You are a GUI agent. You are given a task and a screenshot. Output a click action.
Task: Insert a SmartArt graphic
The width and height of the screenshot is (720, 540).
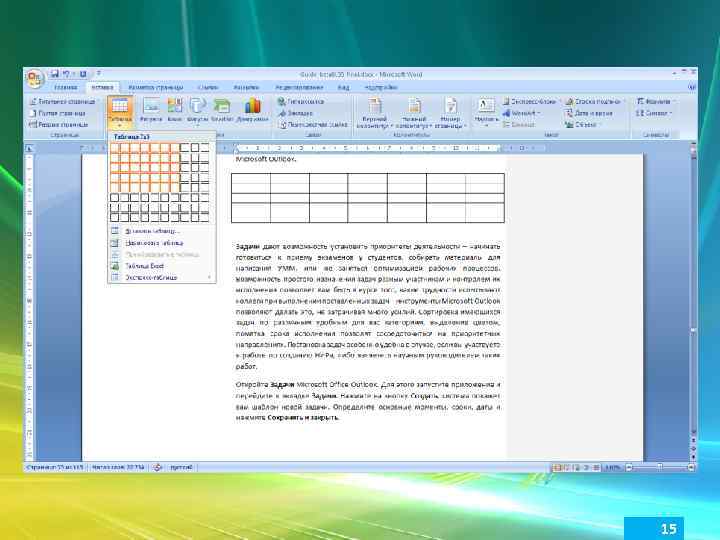coord(222,110)
